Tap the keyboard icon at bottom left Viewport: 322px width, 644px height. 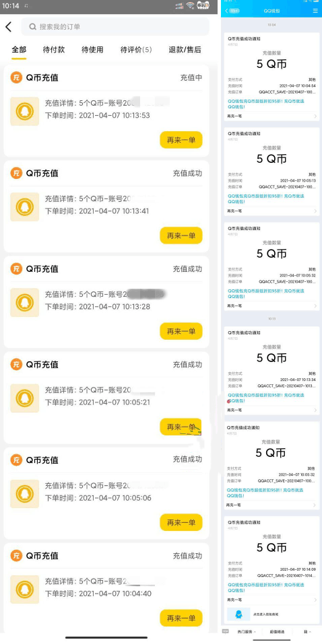(226, 631)
